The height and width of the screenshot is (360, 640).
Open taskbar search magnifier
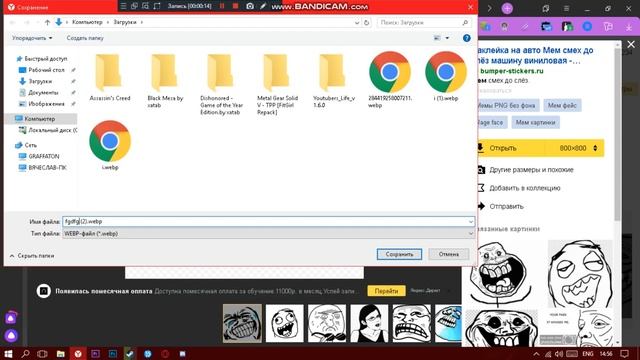[x=25, y=353]
